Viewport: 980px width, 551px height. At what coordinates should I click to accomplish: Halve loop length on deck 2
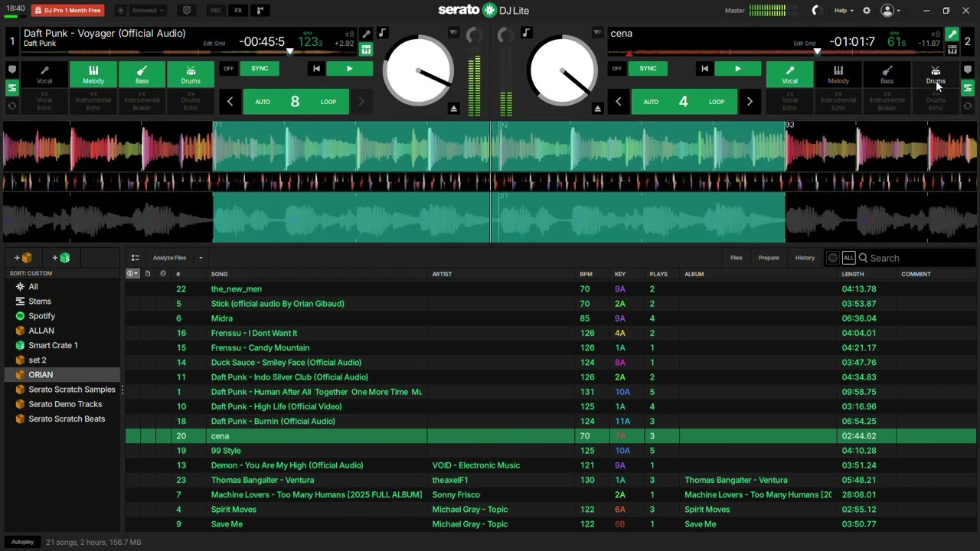point(618,102)
